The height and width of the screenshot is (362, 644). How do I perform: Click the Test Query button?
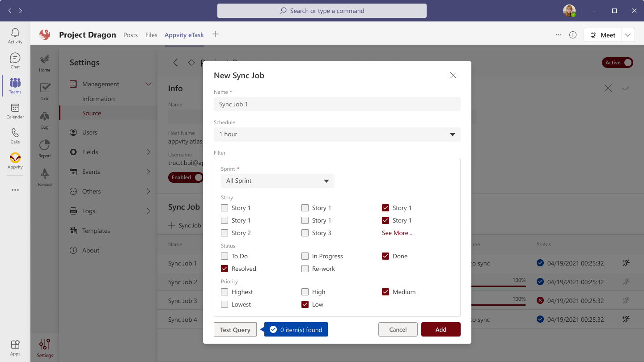pos(235,330)
